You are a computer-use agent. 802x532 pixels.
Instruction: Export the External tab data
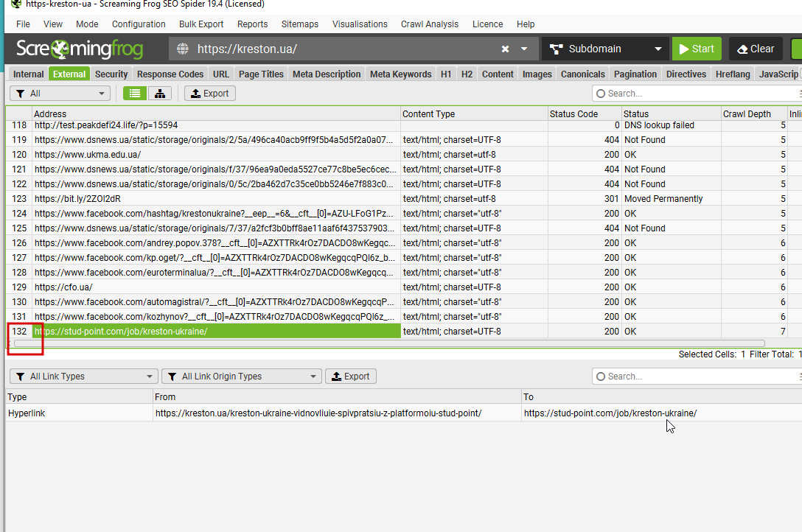click(x=210, y=94)
